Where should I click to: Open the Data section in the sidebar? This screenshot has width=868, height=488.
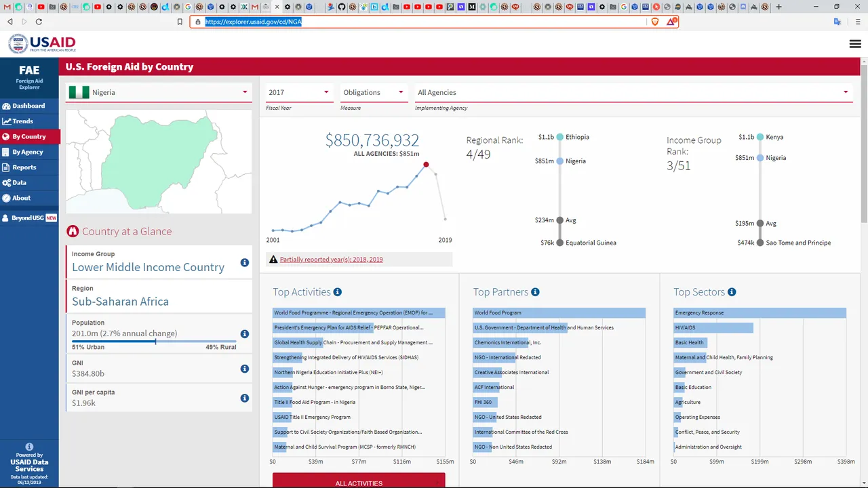click(29, 183)
